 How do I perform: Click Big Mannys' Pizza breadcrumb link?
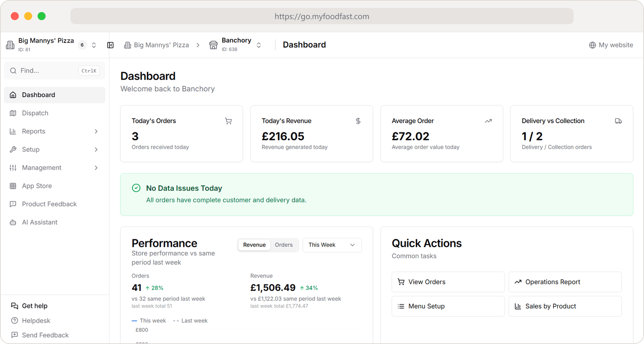coord(157,45)
